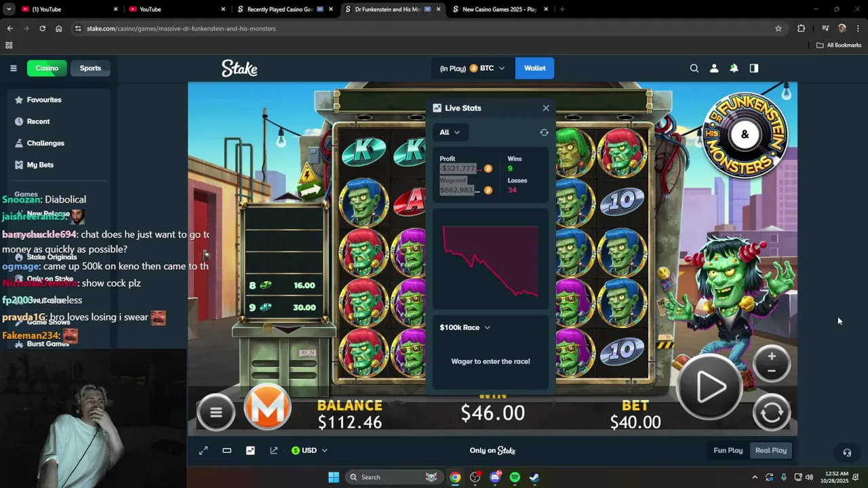
Task: Open the All filter dropdown in Live Stats
Action: 450,132
